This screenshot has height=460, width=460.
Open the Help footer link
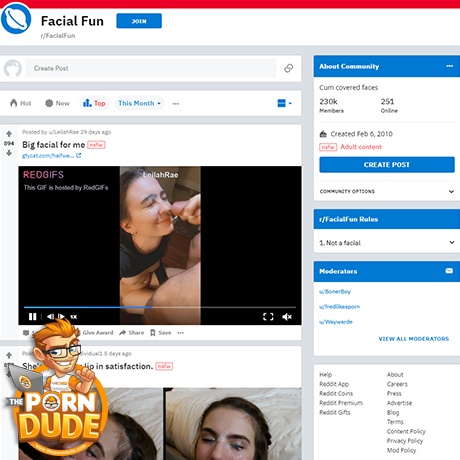pyautogui.click(x=326, y=375)
